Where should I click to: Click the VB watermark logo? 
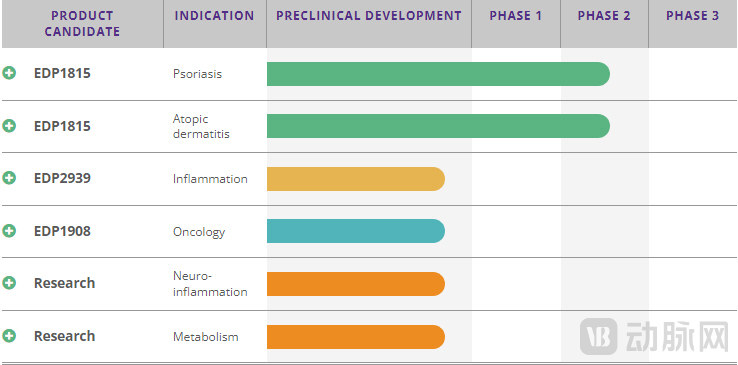(598, 336)
